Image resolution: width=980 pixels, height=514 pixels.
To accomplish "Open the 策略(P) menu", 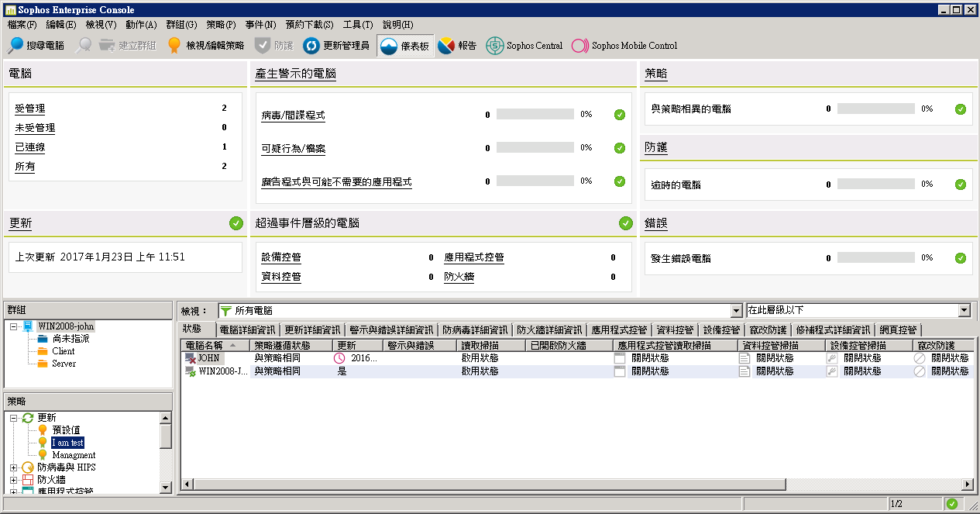I will coord(221,25).
